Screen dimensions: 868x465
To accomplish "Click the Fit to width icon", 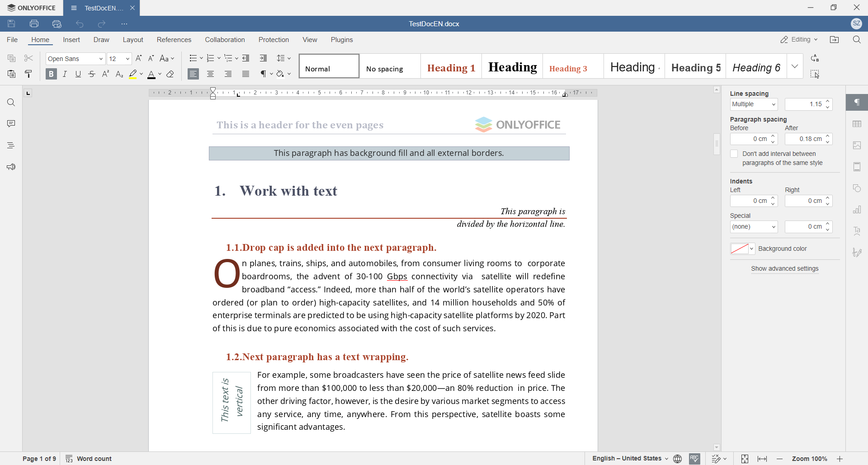I will point(762,459).
